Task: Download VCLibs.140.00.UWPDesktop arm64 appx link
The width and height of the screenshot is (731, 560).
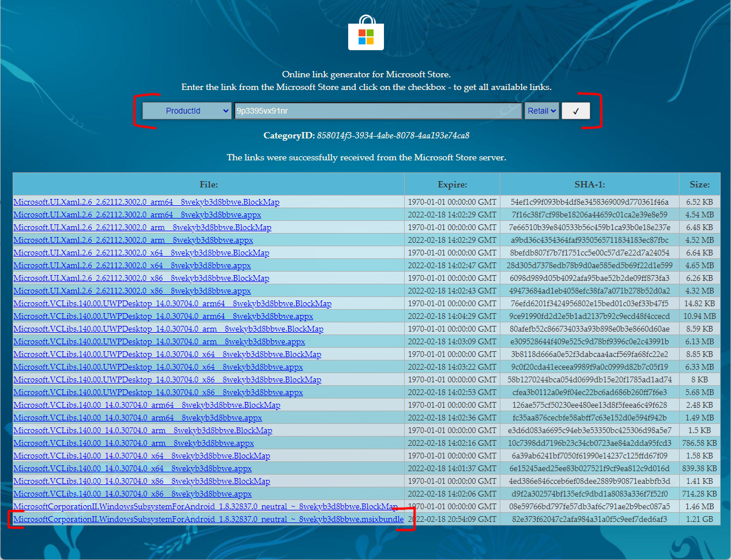Action: 163,316
